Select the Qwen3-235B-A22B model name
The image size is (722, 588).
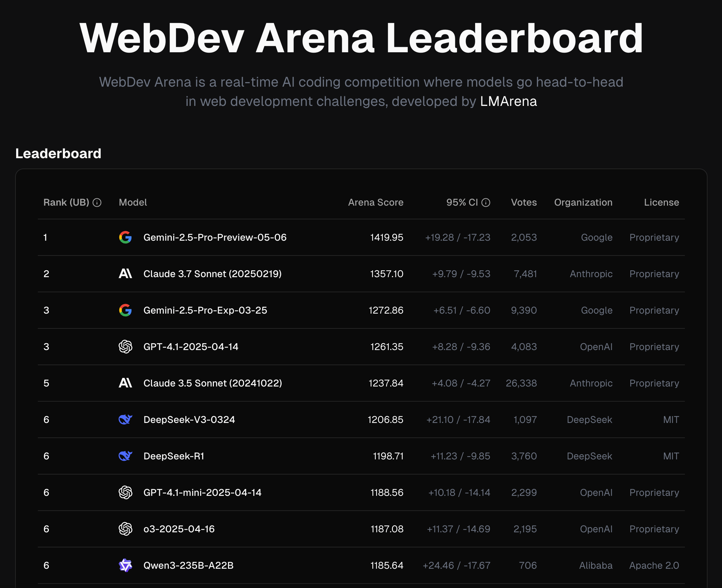tap(188, 565)
